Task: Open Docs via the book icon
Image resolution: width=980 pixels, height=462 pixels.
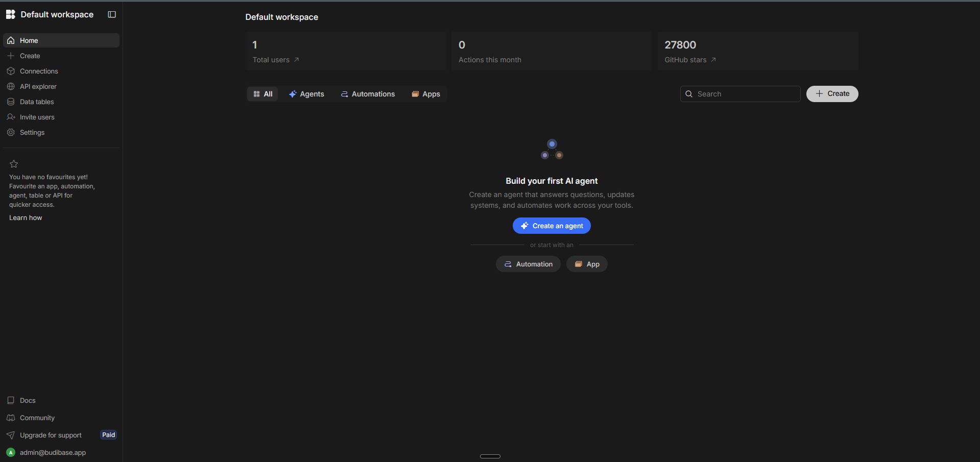Action: (x=11, y=400)
